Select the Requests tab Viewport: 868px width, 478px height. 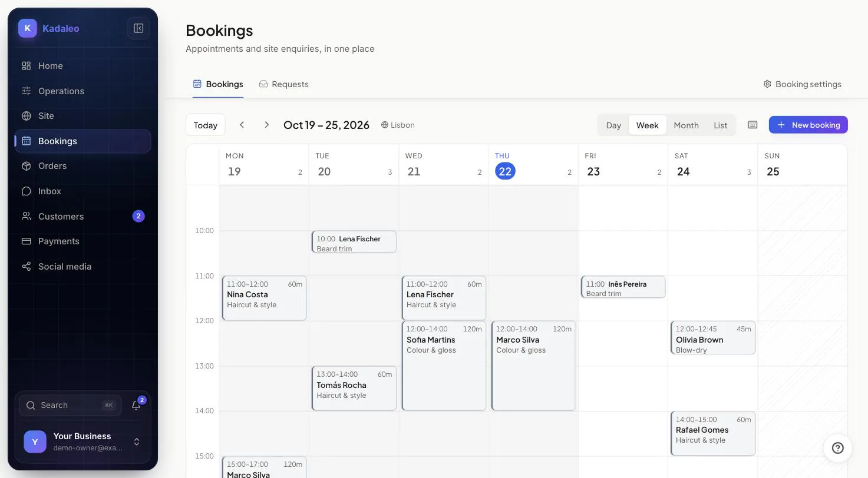283,84
